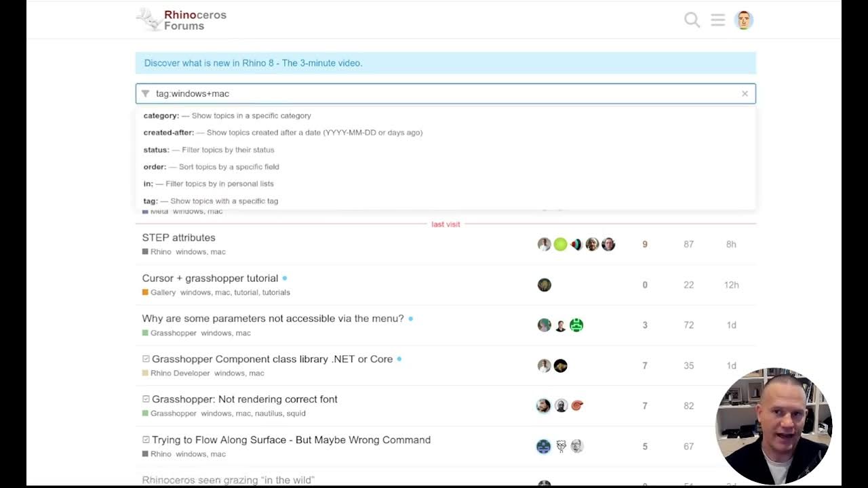Open Grasshopper Component class library topic
The height and width of the screenshot is (488, 868).
272,359
